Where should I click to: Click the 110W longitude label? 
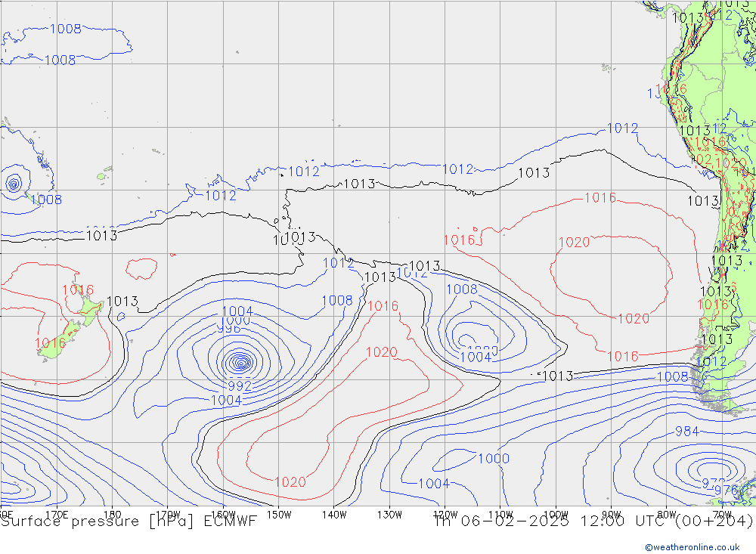[x=500, y=515]
